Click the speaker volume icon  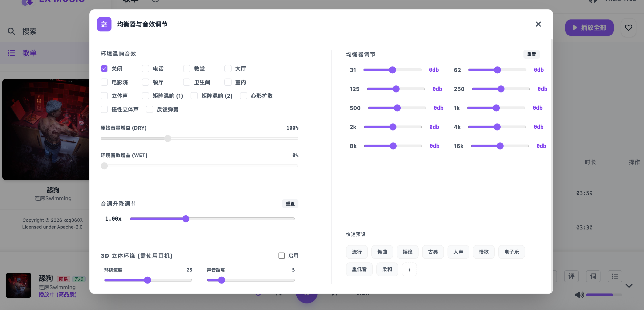pos(579,295)
